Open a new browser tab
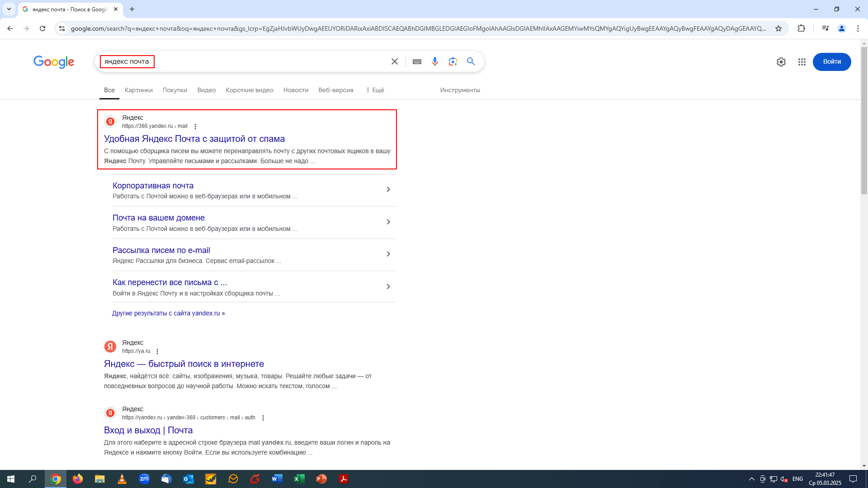 coord(132,9)
